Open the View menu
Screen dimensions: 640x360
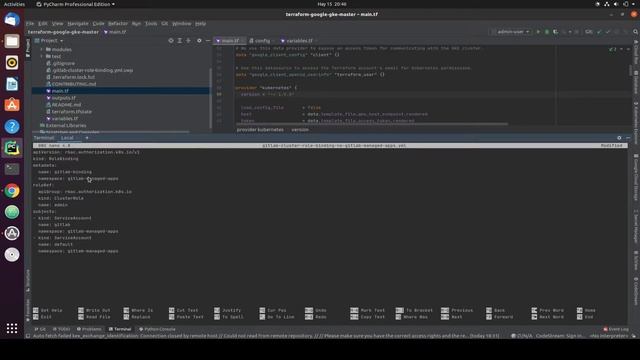[x=58, y=24]
